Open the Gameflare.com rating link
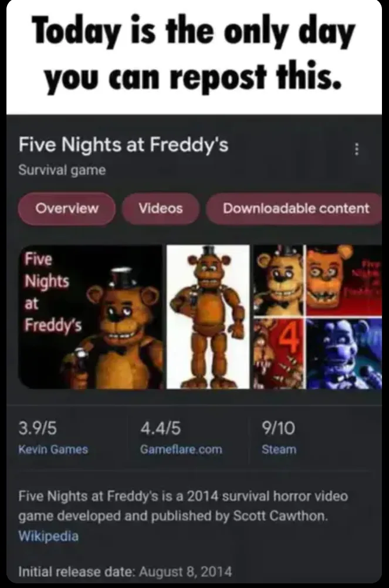 181,450
